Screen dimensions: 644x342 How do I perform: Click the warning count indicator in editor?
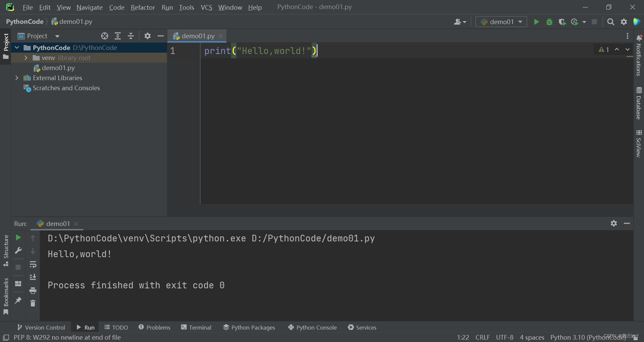click(604, 50)
